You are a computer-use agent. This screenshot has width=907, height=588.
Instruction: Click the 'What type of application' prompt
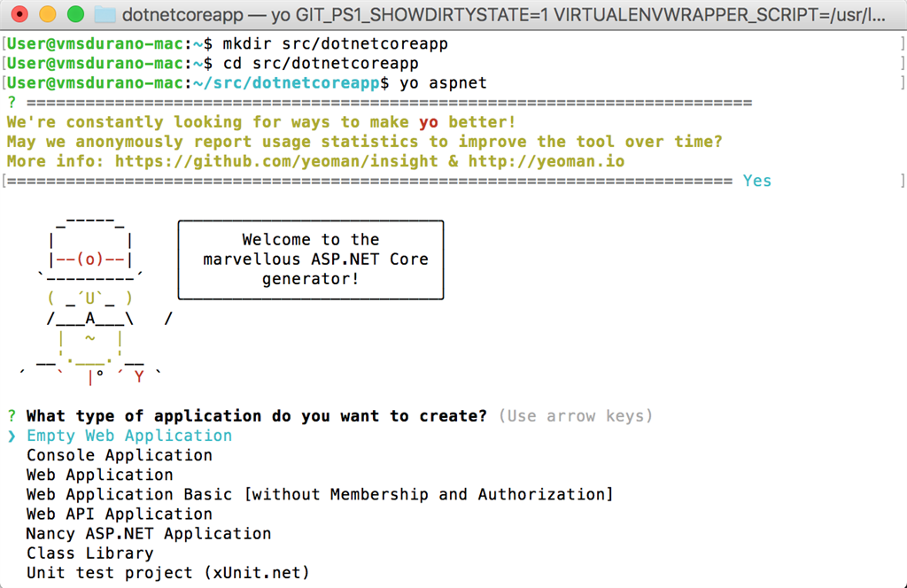pyautogui.click(x=256, y=416)
